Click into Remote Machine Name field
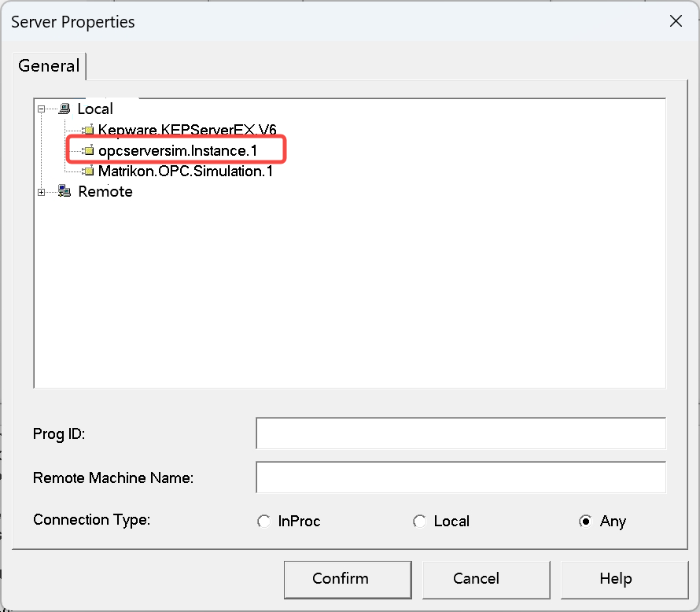This screenshot has height=612, width=700. click(x=460, y=477)
